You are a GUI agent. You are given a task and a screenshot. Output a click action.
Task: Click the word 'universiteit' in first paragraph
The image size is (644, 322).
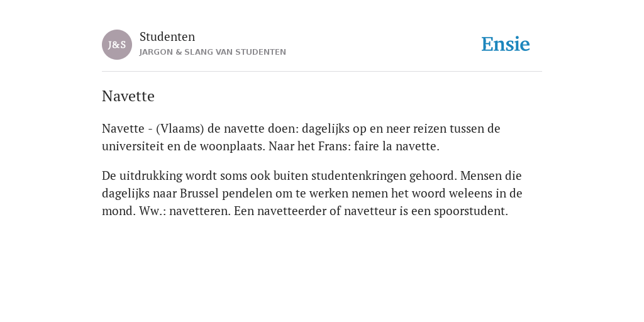tap(133, 146)
